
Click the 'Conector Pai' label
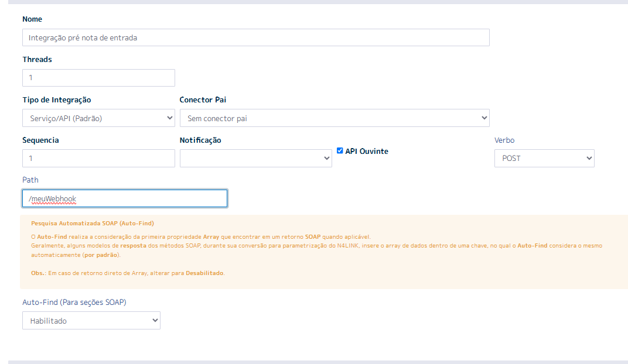coord(203,99)
